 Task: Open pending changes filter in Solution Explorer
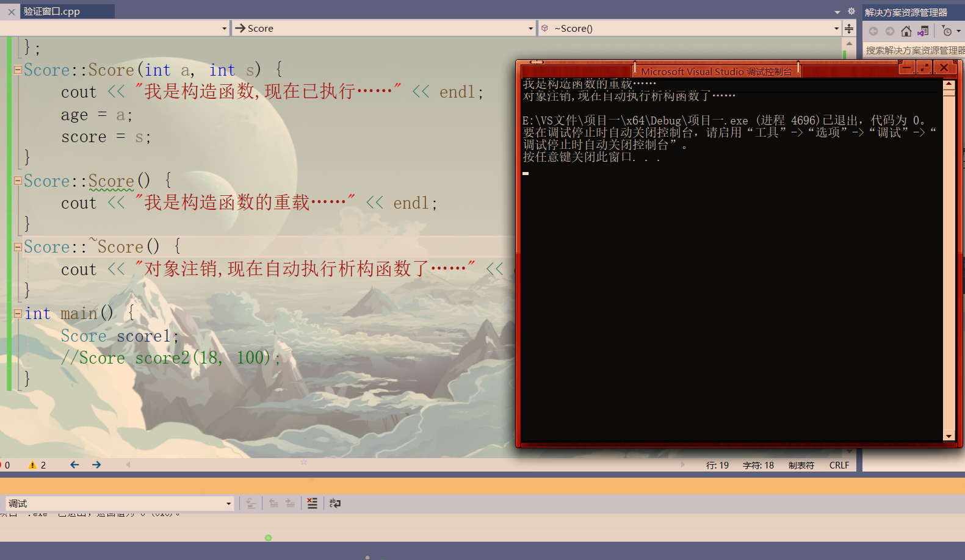point(947,31)
